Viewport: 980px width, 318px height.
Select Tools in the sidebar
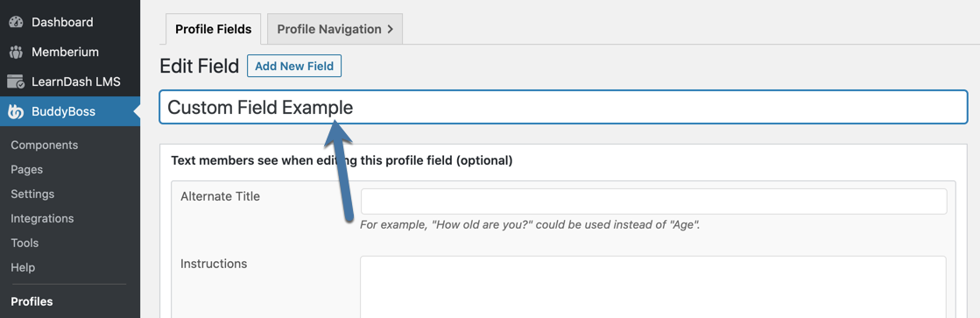(x=25, y=243)
